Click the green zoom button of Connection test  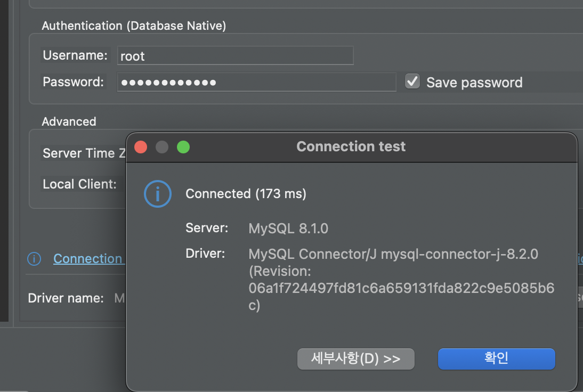[183, 147]
